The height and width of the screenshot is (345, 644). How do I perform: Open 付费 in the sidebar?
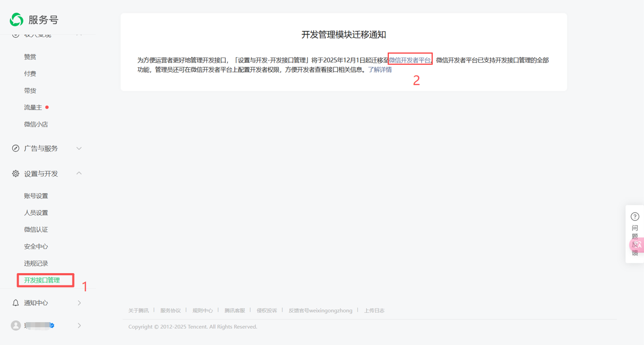point(30,74)
